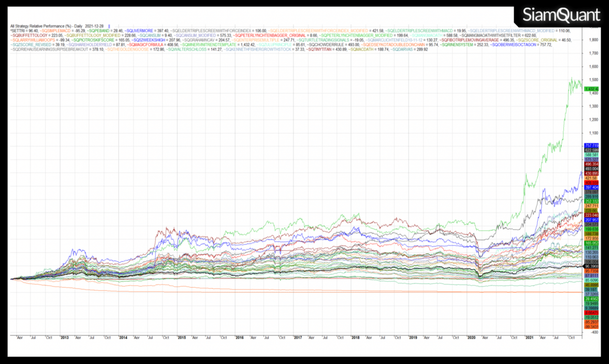This screenshot has width=609, height=364.
Task: Click the 2013 label on the date axis
Action: click(66, 338)
